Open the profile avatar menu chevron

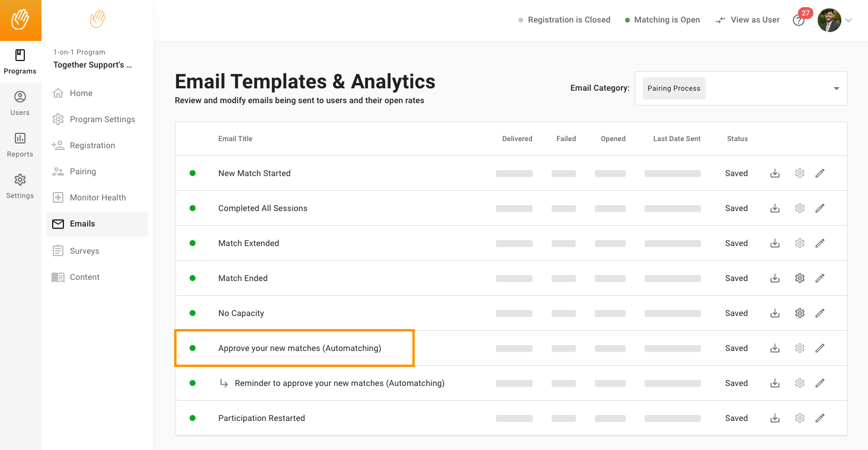[848, 20]
